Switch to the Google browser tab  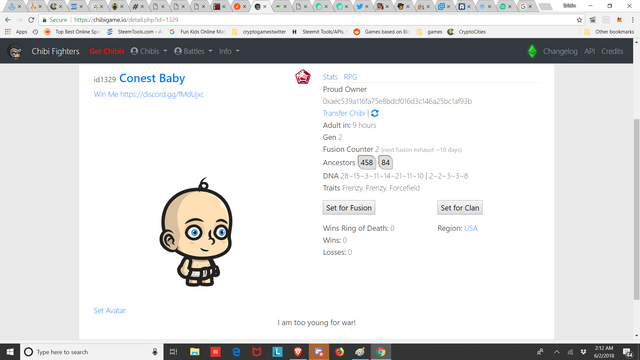click(527, 7)
